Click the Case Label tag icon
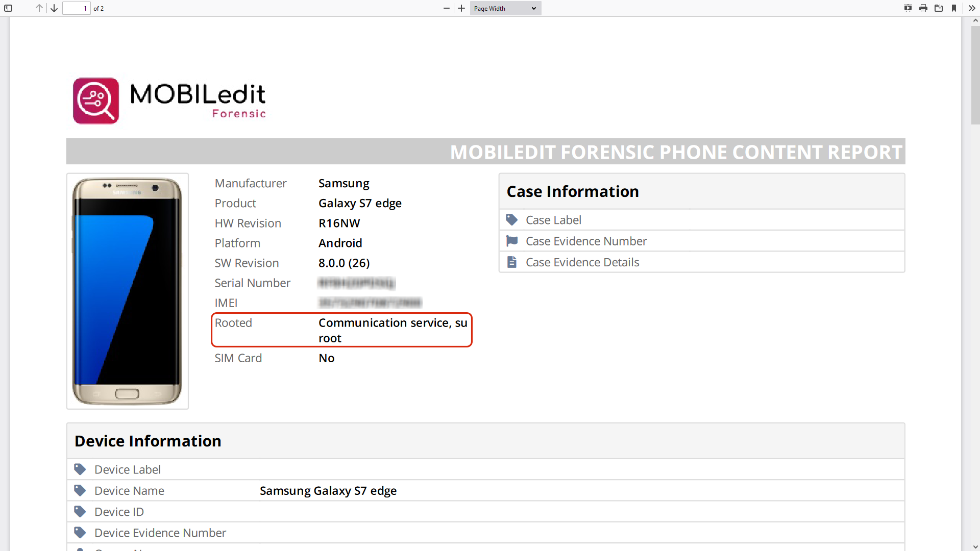Screen dimensions: 980x551 click(x=512, y=219)
